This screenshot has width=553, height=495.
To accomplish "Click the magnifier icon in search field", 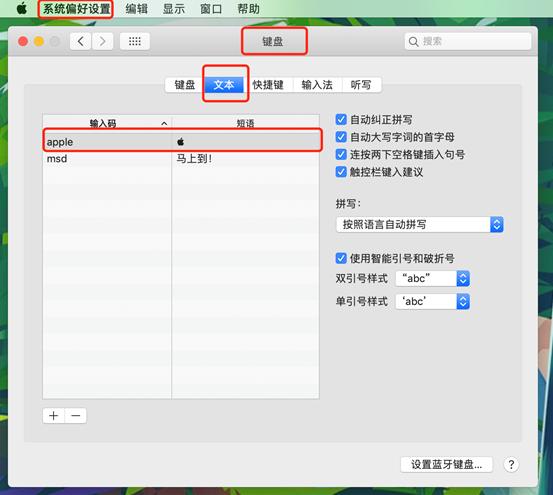I will 413,42.
